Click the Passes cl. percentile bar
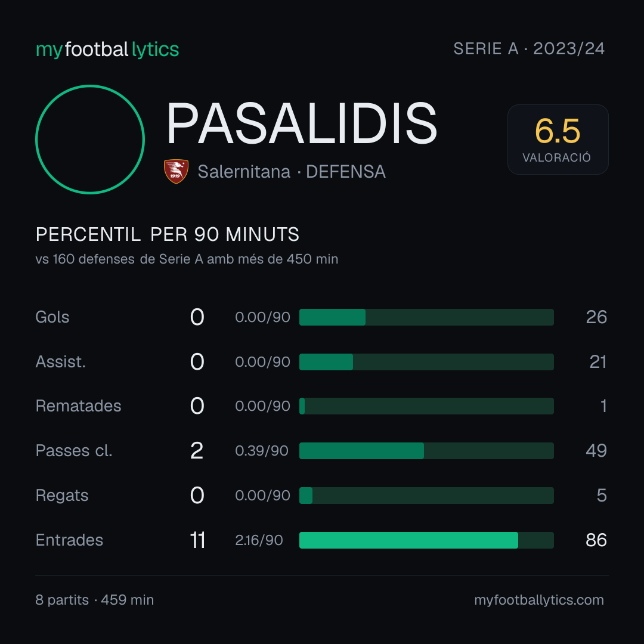Viewport: 644px width, 644px height. [x=426, y=451]
